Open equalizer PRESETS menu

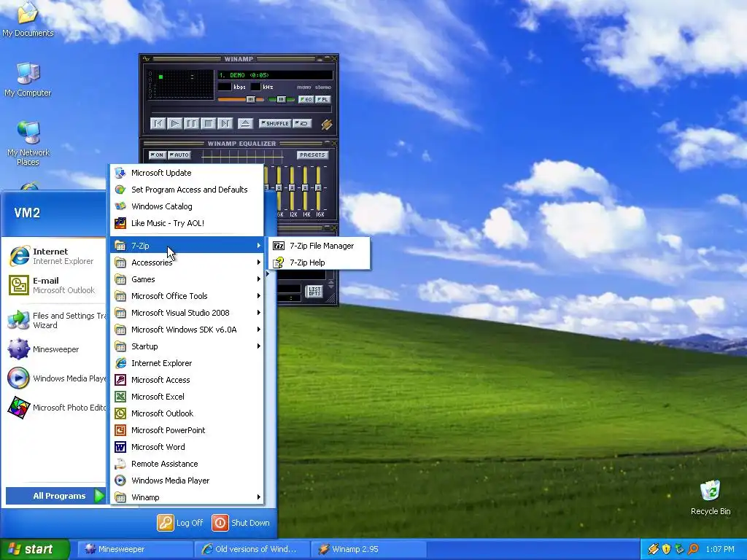point(312,155)
